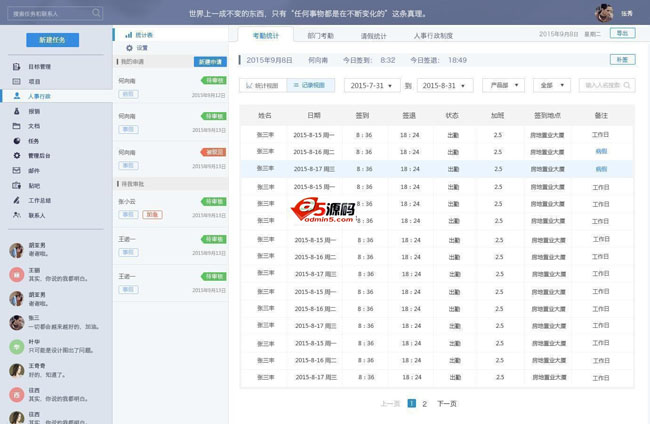Switch to the 部门考勤 tab
Image resolution: width=650 pixels, height=424 pixels.
(x=320, y=36)
